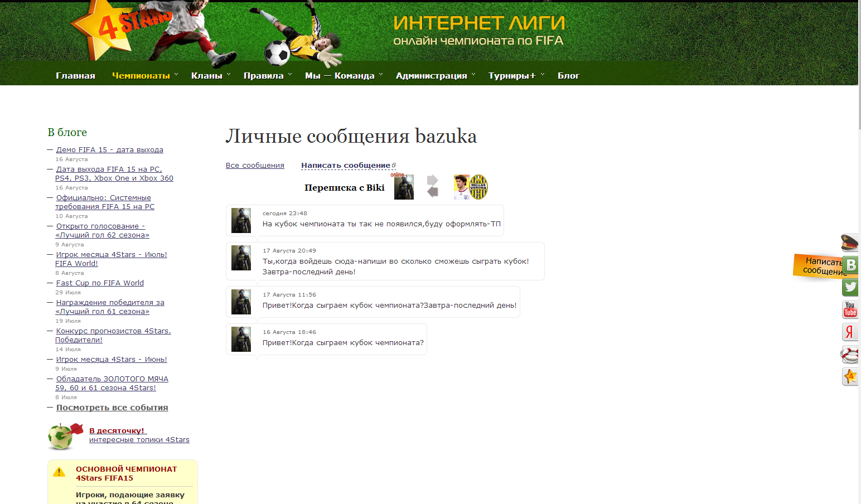Open the YouTube sidebar icon
Viewport: 861px width, 504px height.
[x=850, y=309]
